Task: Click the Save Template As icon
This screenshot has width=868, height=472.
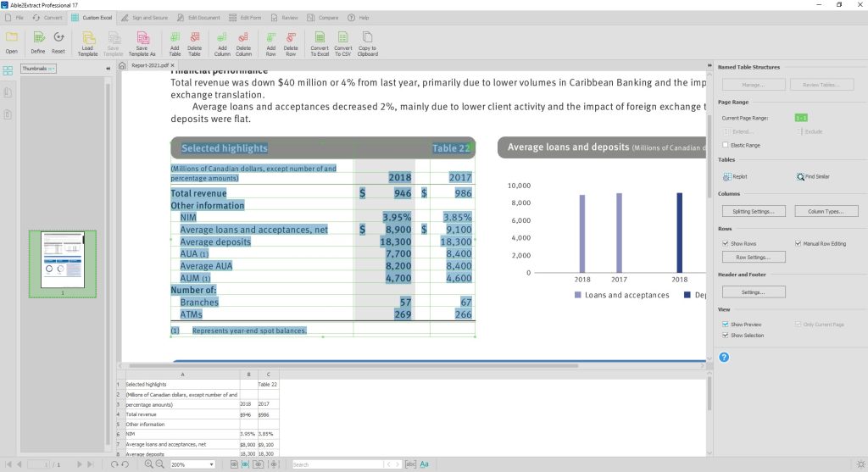Action: (142, 38)
